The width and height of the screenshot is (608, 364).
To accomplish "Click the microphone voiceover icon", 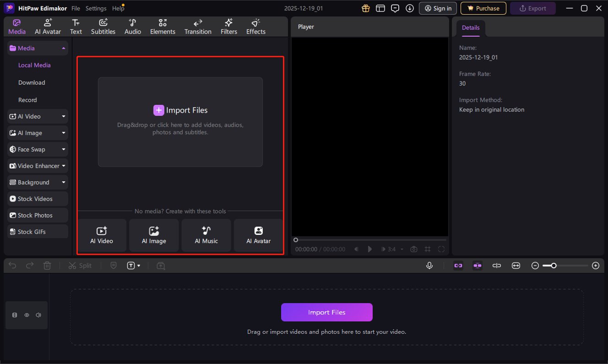I will (429, 266).
